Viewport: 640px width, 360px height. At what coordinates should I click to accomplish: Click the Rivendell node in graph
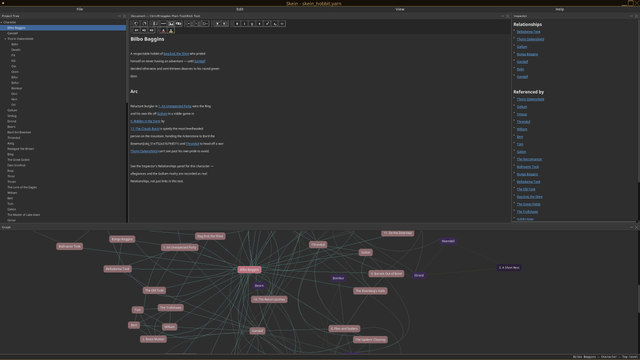coord(448,241)
